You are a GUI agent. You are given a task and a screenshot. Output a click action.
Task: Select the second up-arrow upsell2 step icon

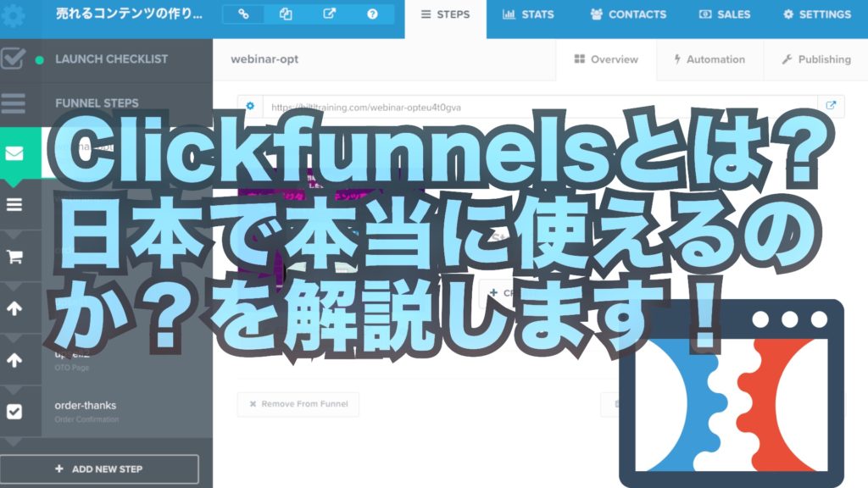click(x=14, y=359)
